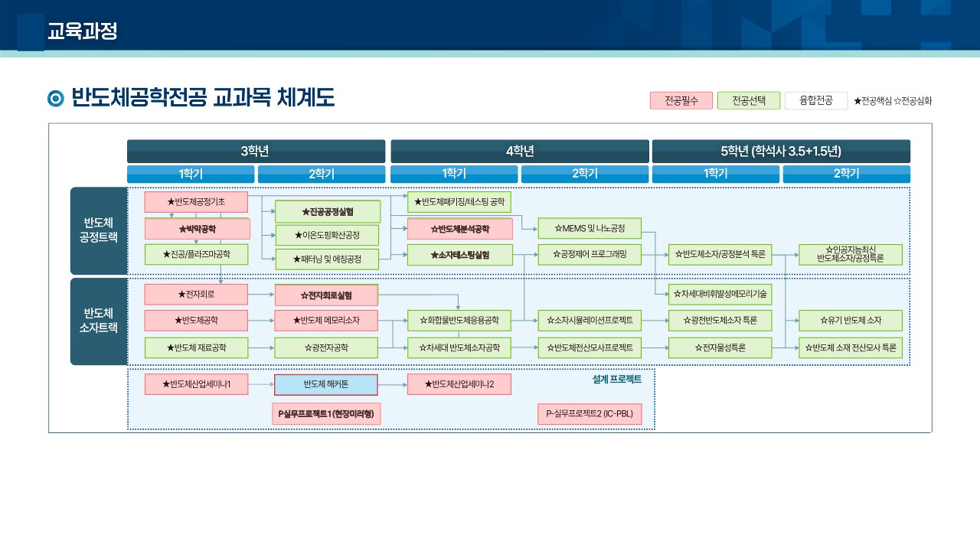Click the 반도체 해커톤 blue box
The image size is (980, 551).
point(326,384)
